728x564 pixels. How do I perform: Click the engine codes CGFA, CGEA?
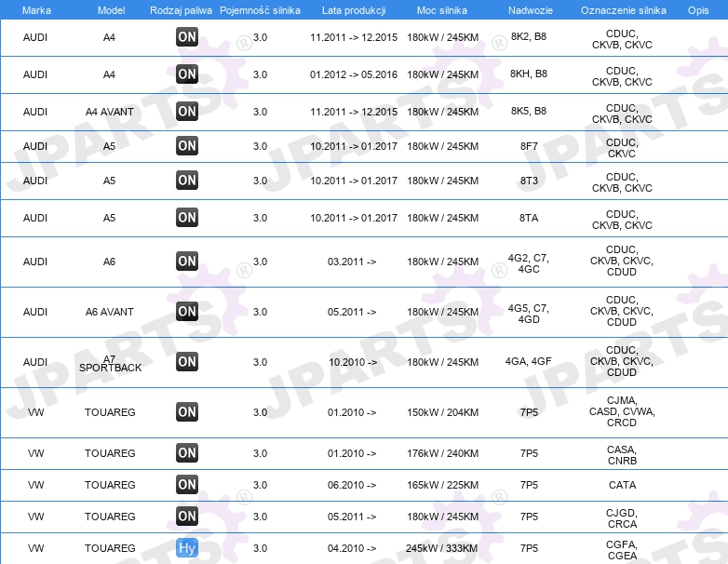622,550
